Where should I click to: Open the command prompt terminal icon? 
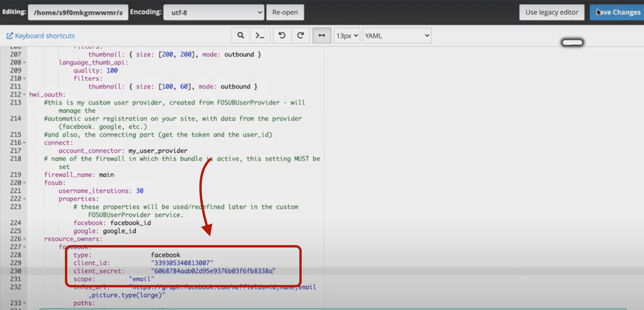pos(260,35)
